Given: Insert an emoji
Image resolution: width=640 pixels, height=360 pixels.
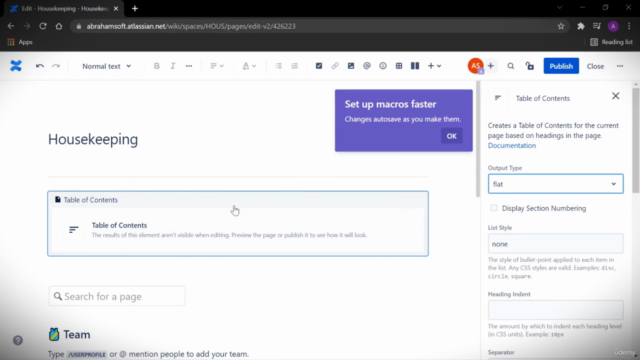Looking at the screenshot, I should click(383, 66).
